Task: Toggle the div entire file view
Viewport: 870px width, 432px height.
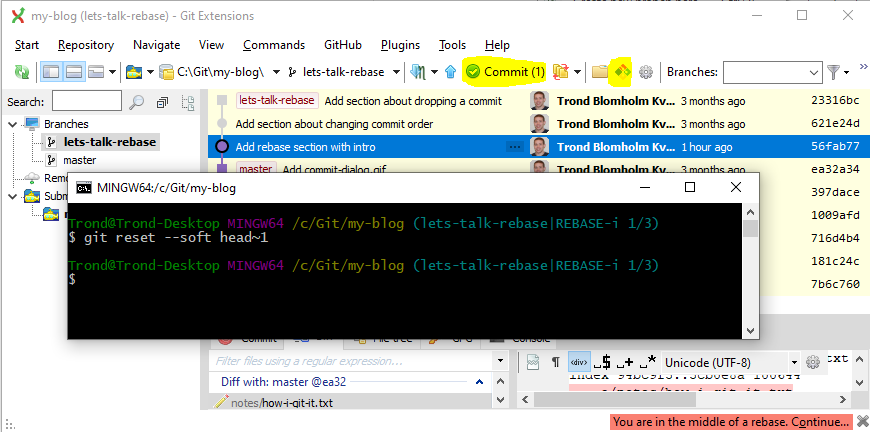Action: click(x=579, y=363)
